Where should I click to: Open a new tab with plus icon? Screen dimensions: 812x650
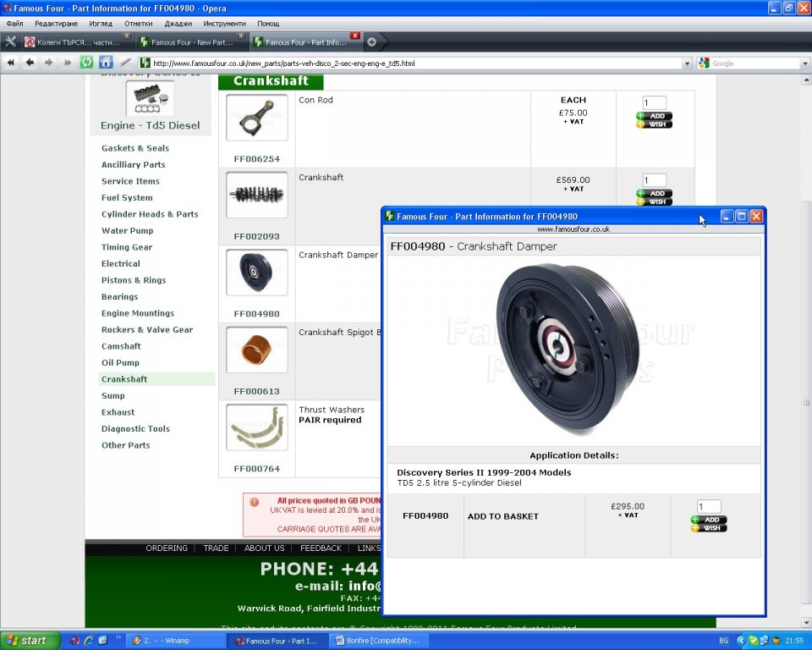coord(371,42)
